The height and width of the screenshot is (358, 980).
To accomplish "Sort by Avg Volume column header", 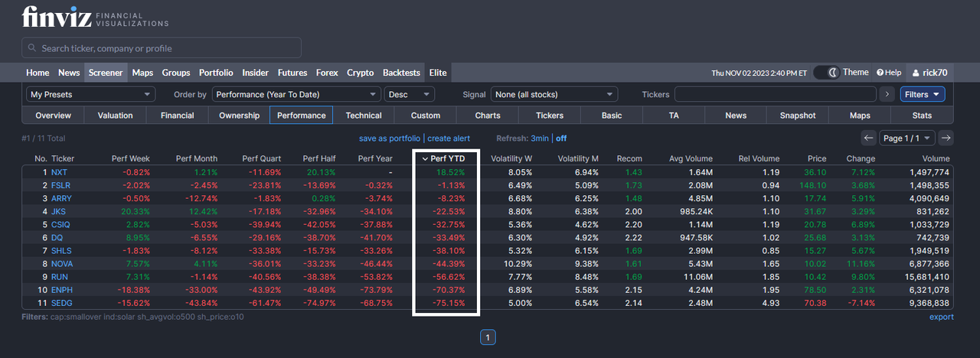I will pos(692,158).
